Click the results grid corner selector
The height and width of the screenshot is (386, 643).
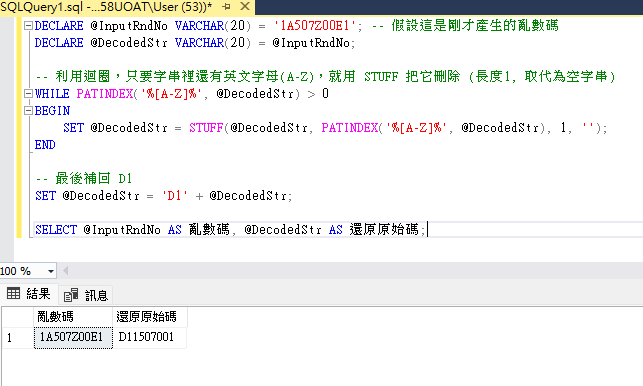pyautogui.click(x=18, y=317)
